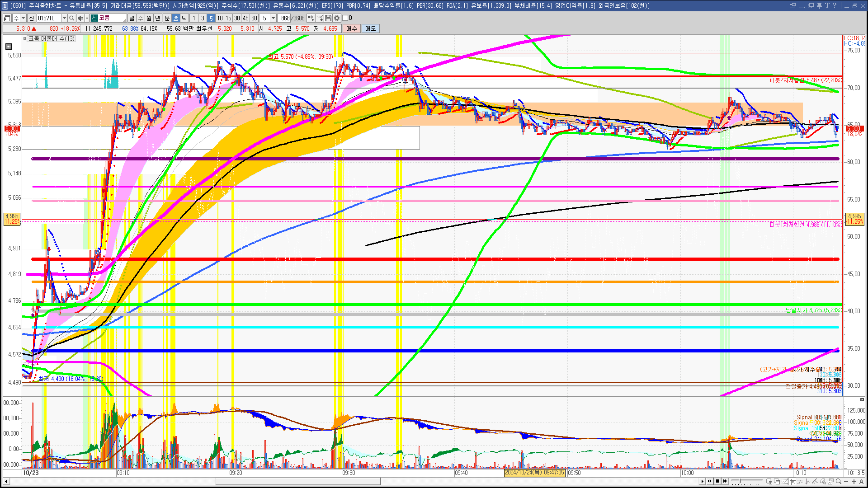Click the zoom magnifier icon at bottom right
This screenshot has width=868, height=488.
point(839,481)
